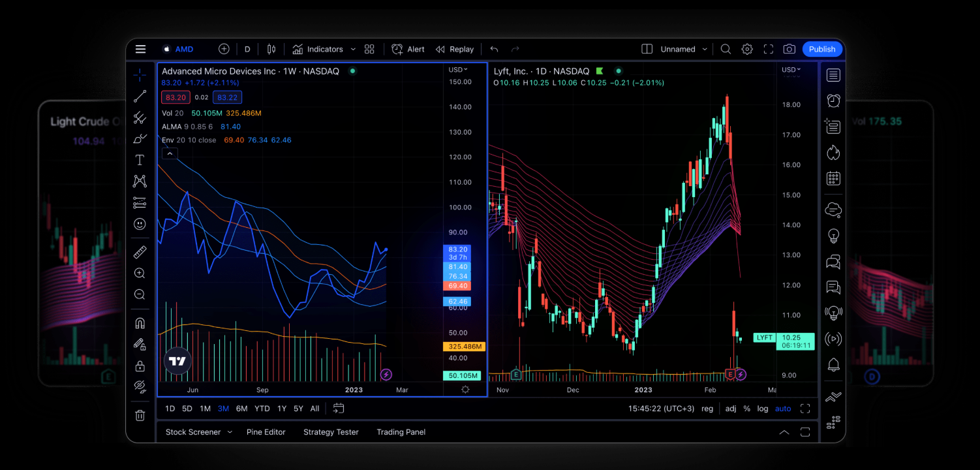Toggle hide all drawings eye icon

click(140, 386)
